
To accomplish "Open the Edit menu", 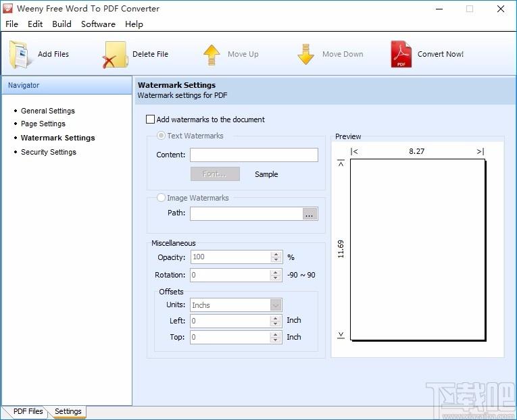I will click(x=35, y=24).
